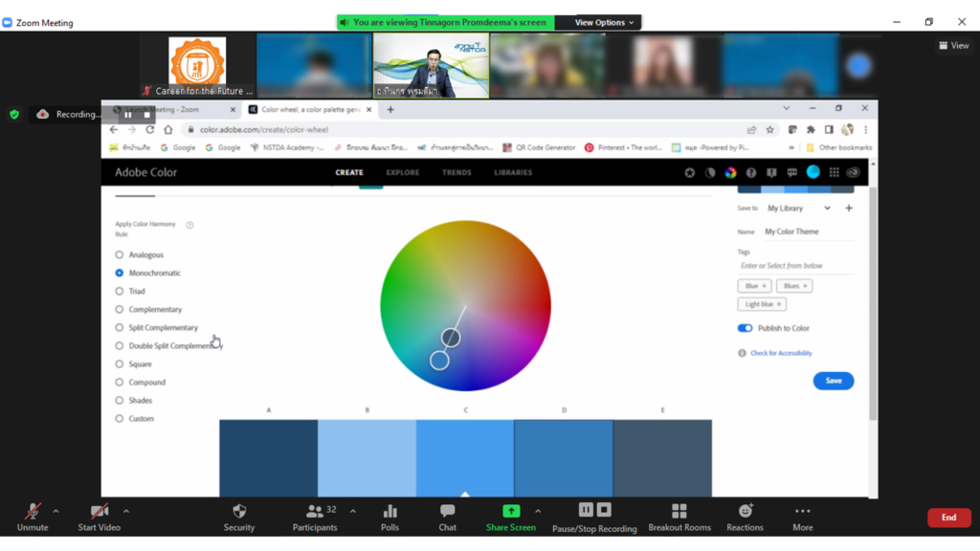Image resolution: width=980 pixels, height=551 pixels.
Task: Select the Analogous harmony rule
Action: pos(120,254)
